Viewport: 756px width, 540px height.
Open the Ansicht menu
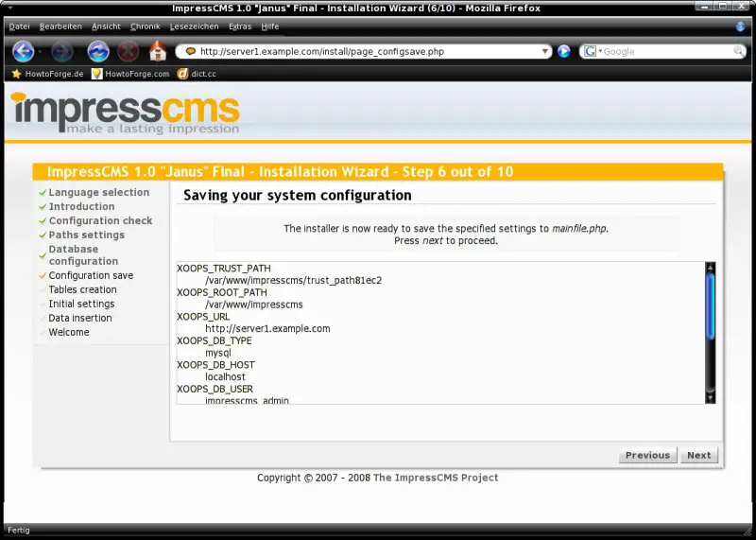pyautogui.click(x=106, y=26)
